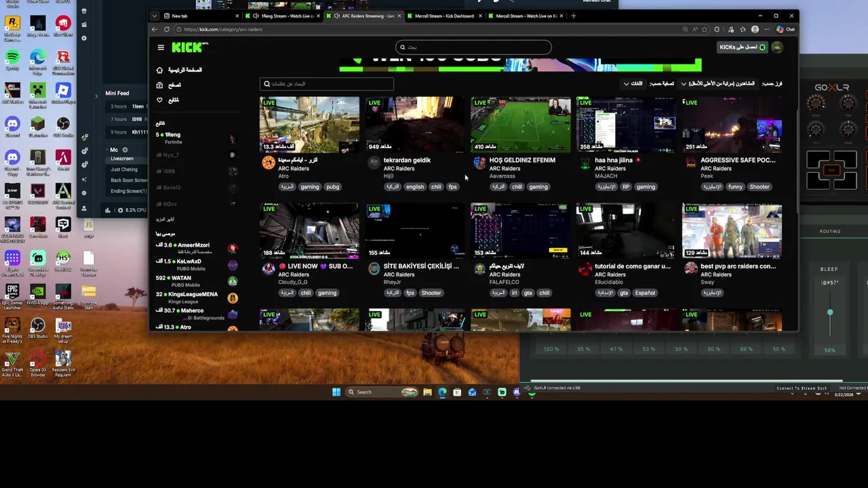Open the sort by viewers dropdown
868x488 pixels.
point(717,83)
